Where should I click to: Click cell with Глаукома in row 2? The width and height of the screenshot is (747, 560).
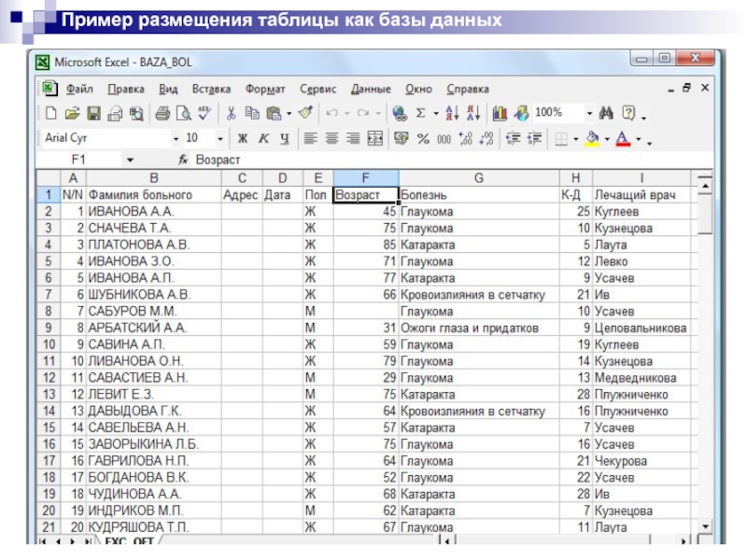[477, 212]
